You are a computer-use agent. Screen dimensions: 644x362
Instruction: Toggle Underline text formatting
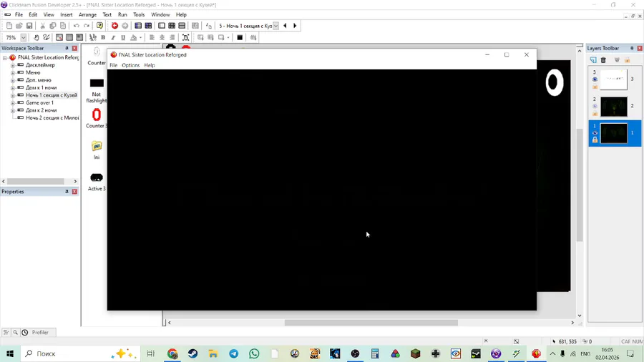(x=123, y=37)
